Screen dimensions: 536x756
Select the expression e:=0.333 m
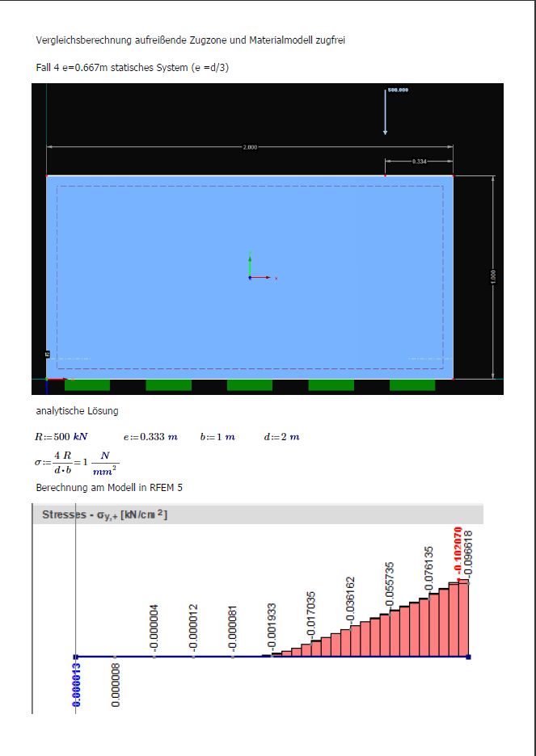(150, 437)
